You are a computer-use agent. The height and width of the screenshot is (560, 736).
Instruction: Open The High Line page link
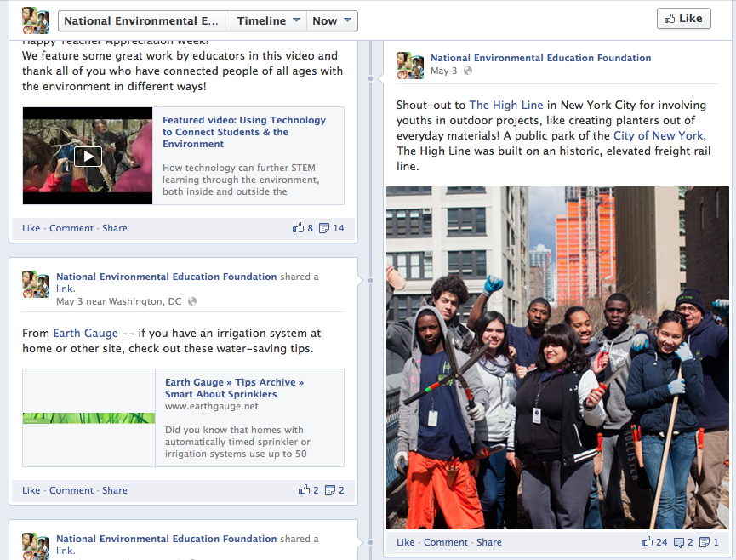506,106
